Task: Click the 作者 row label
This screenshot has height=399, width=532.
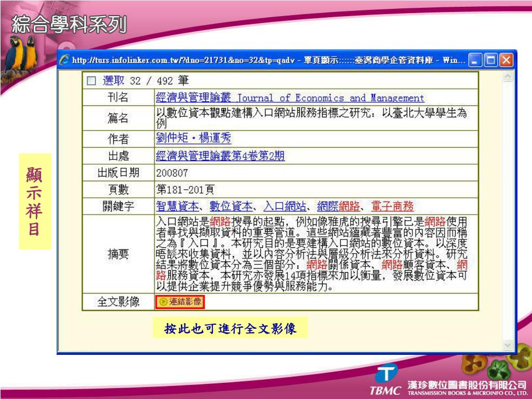Action: pos(118,139)
